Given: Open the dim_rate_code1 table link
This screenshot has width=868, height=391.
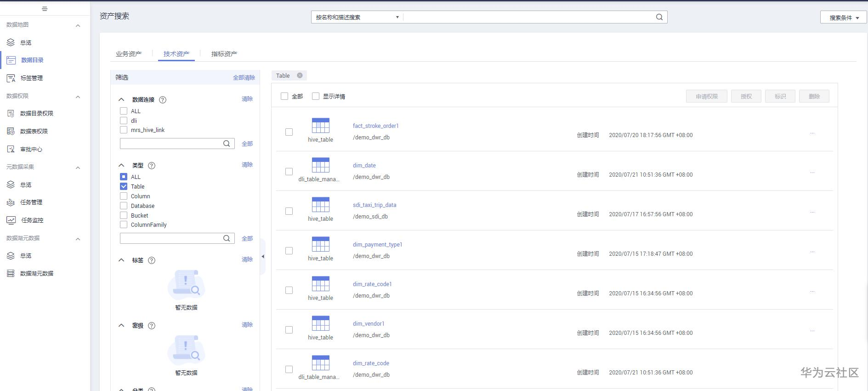Looking at the screenshot, I should pyautogui.click(x=372, y=284).
